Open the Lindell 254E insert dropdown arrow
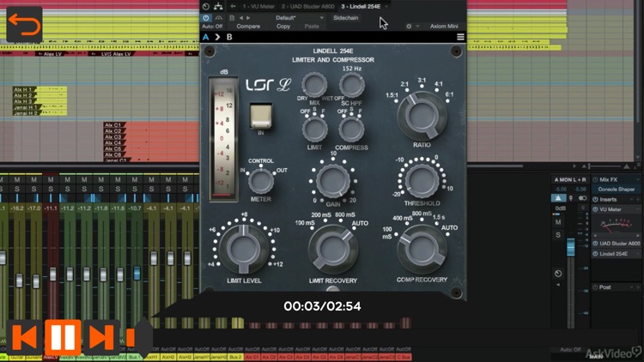This screenshot has width=644, height=362. (x=638, y=254)
